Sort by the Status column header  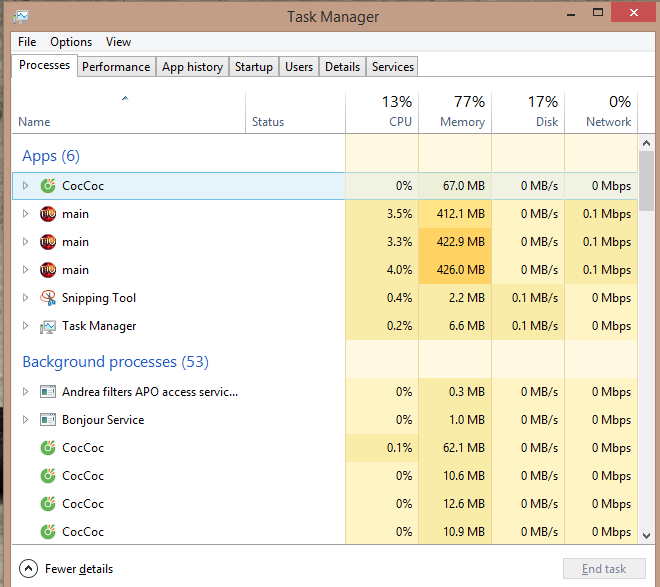[x=295, y=113]
